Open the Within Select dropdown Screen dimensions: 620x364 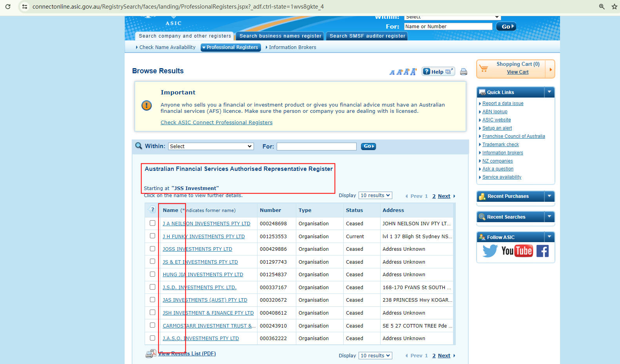point(211,146)
